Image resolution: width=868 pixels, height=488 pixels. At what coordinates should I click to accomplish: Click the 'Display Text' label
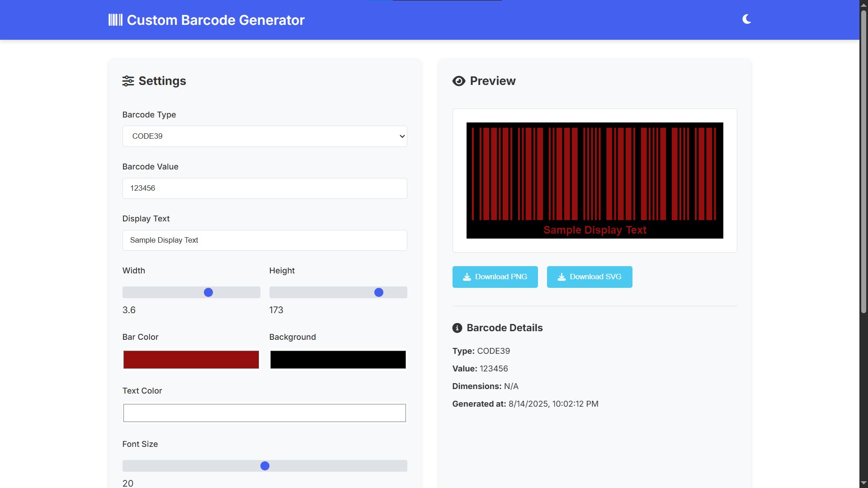(146, 219)
